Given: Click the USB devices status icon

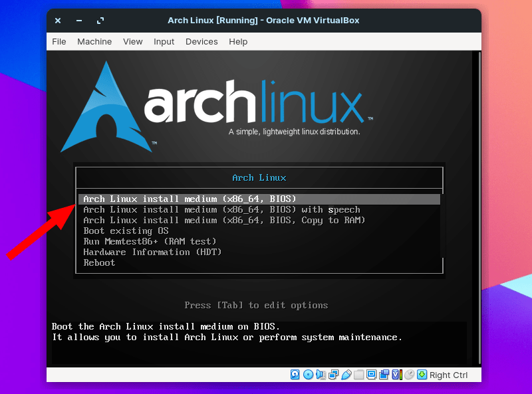Looking at the screenshot, I should 346,375.
